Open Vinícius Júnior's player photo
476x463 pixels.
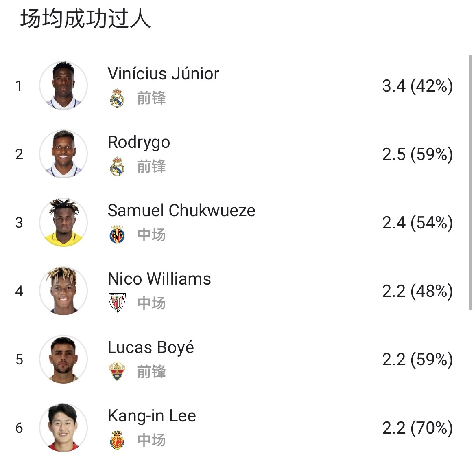[63, 86]
